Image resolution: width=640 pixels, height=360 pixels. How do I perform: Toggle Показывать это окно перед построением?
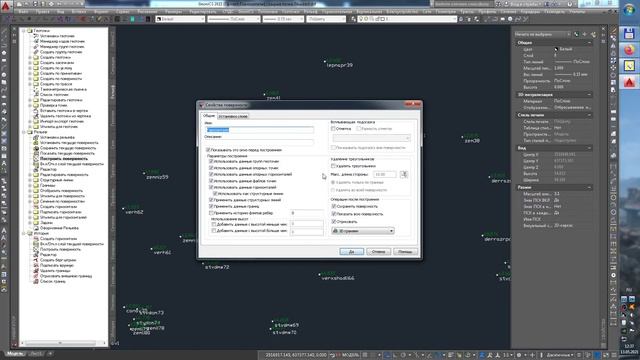[x=208, y=150]
